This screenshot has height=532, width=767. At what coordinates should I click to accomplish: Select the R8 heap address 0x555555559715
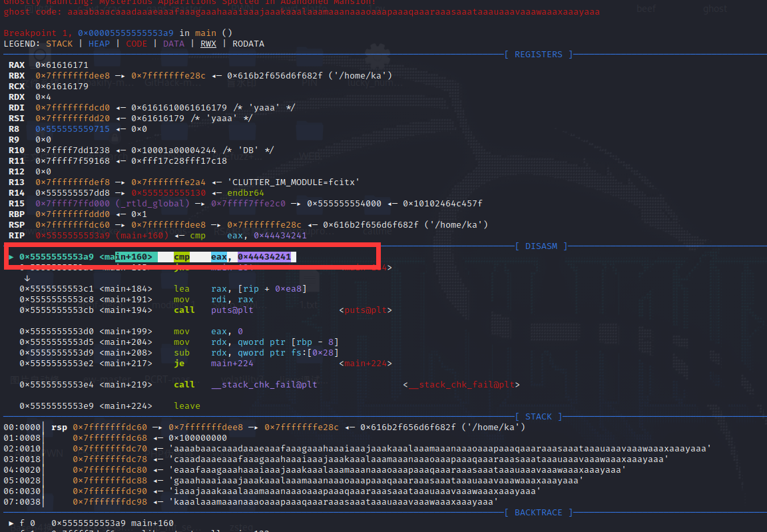pyautogui.click(x=73, y=129)
